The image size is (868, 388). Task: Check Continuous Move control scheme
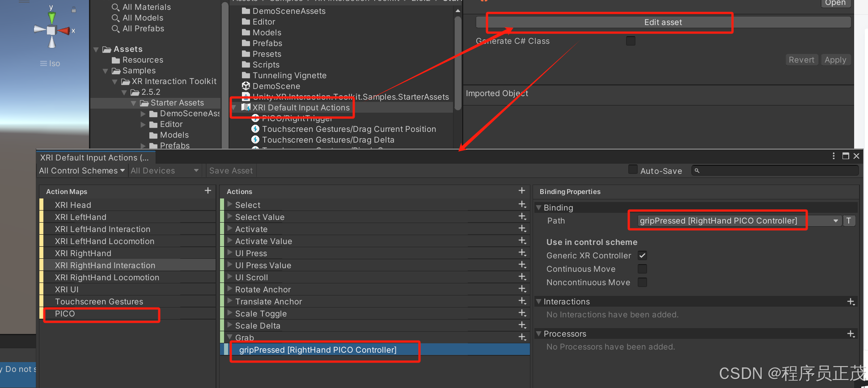[x=642, y=269]
